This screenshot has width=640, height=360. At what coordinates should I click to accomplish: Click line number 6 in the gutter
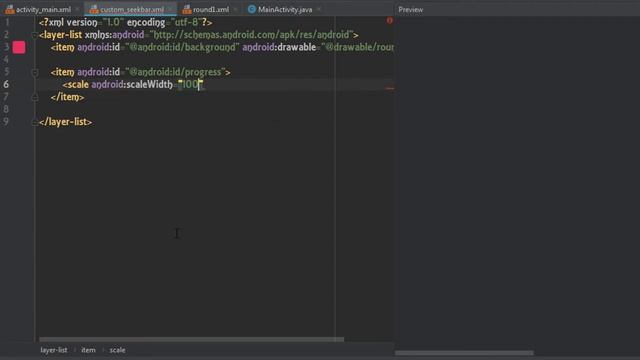tap(6, 84)
